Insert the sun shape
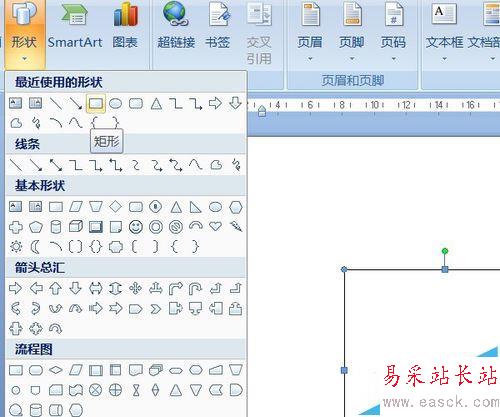The height and width of the screenshot is (417, 500). pyautogui.click(x=16, y=247)
